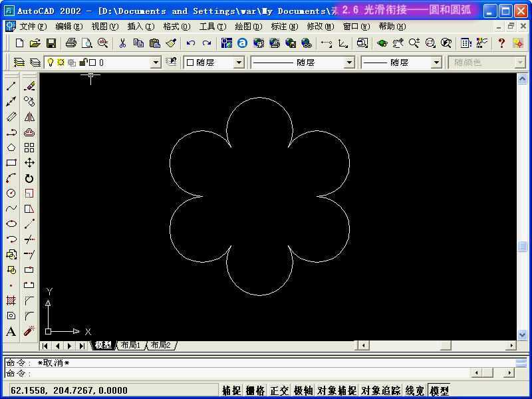Viewport: 532px width, 399px height.
Task: Select the Polygon tool
Action: tap(11, 147)
